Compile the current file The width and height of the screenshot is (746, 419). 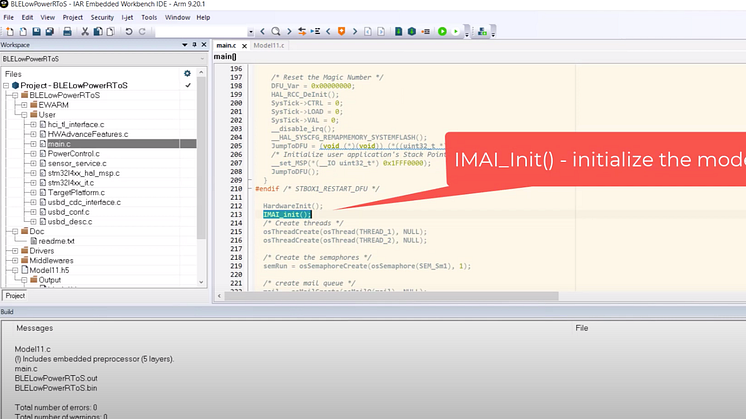[x=399, y=31]
